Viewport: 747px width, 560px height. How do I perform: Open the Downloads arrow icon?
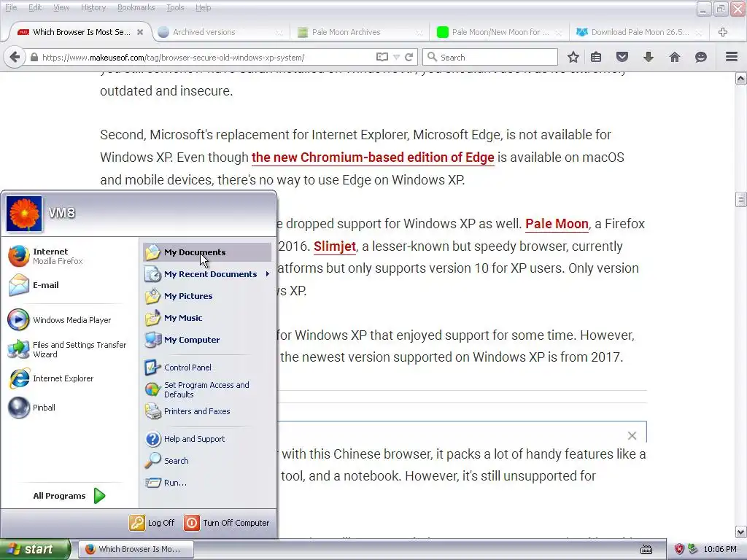(x=649, y=57)
